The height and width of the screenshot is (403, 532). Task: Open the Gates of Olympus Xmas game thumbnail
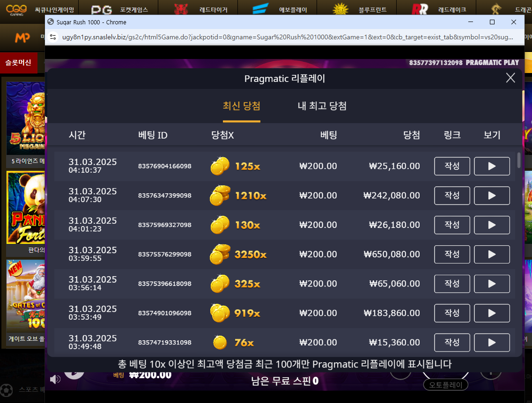[25, 296]
